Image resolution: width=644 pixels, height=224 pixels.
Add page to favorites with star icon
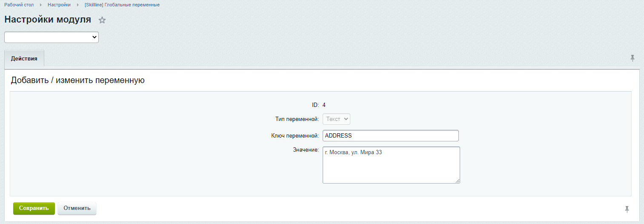click(x=102, y=20)
